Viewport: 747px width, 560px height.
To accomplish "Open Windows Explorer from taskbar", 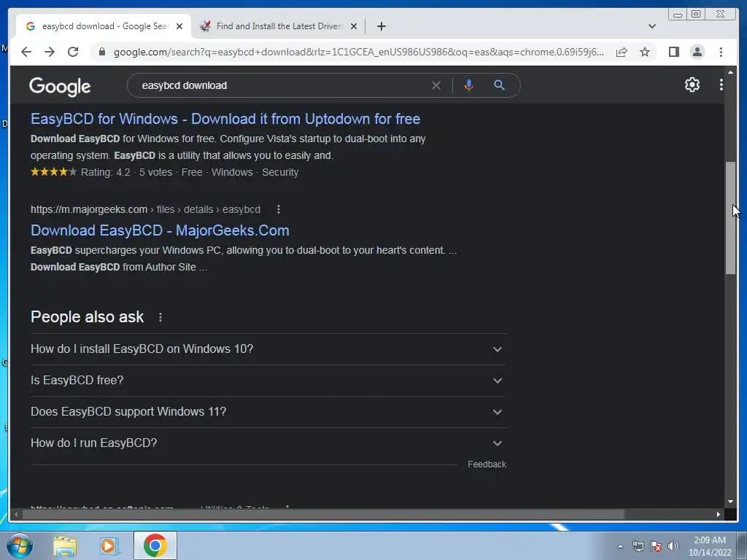I will click(65, 545).
